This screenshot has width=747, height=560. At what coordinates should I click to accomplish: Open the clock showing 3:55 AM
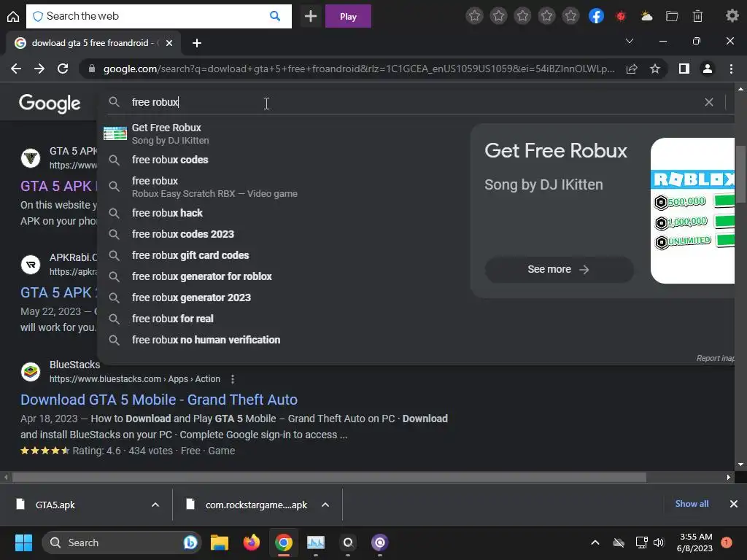694,542
